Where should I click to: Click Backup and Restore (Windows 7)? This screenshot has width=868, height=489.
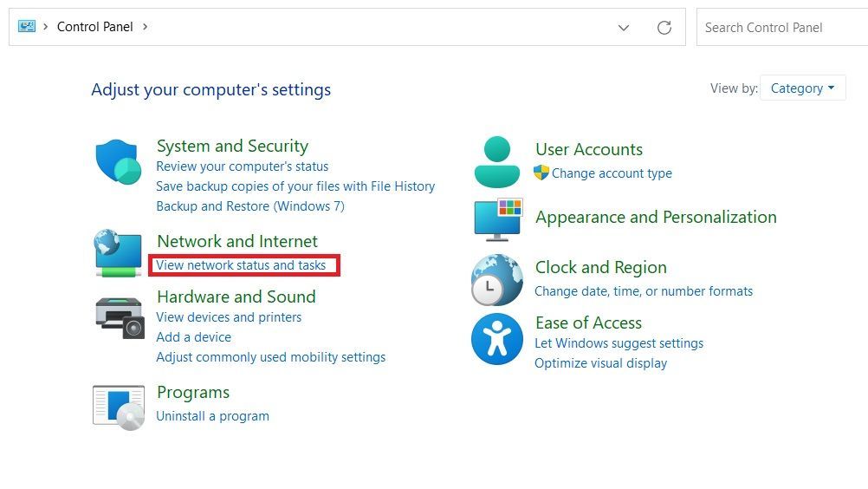250,206
